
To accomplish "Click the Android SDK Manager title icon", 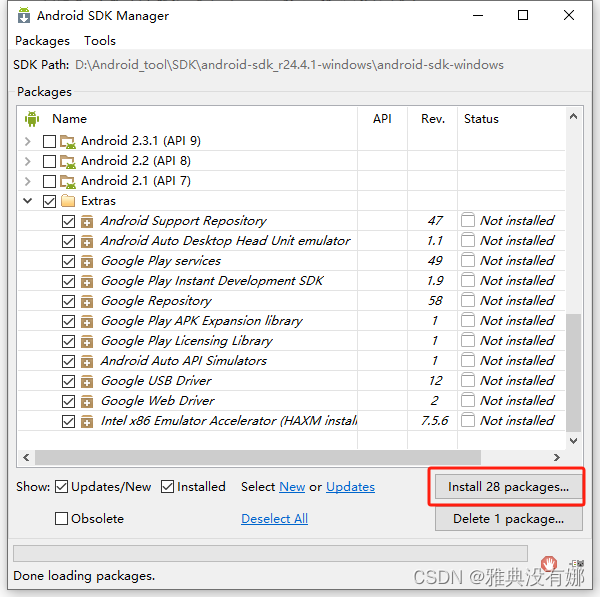I will [24, 16].
